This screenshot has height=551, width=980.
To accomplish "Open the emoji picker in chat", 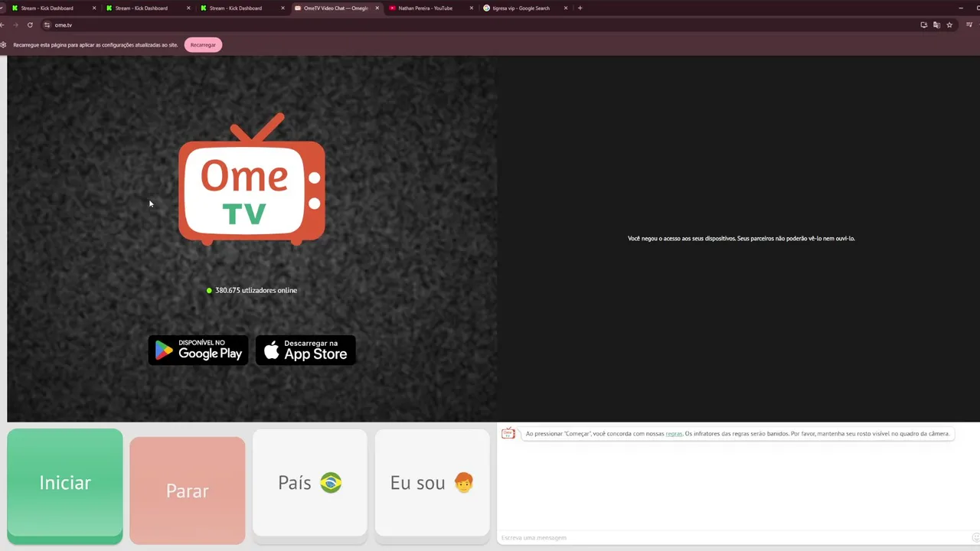I will (975, 538).
